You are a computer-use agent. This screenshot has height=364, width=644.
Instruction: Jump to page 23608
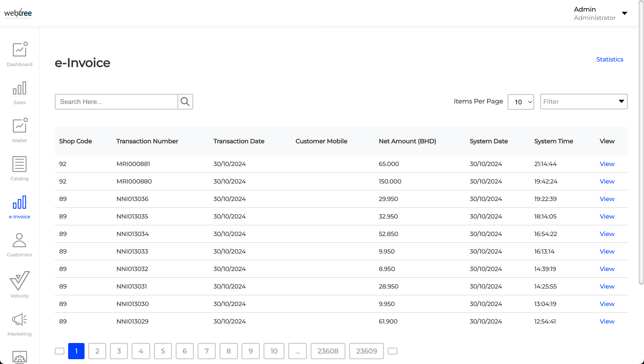[328, 351]
